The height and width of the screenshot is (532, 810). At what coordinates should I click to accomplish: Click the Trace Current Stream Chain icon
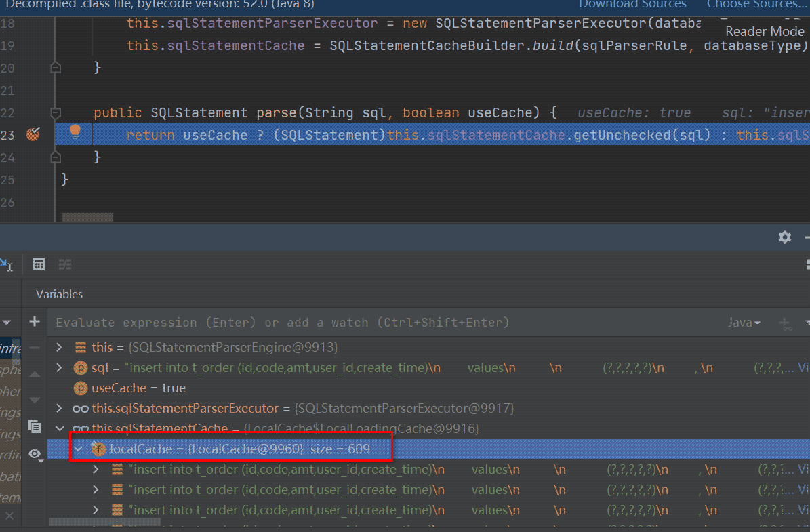[x=65, y=264]
